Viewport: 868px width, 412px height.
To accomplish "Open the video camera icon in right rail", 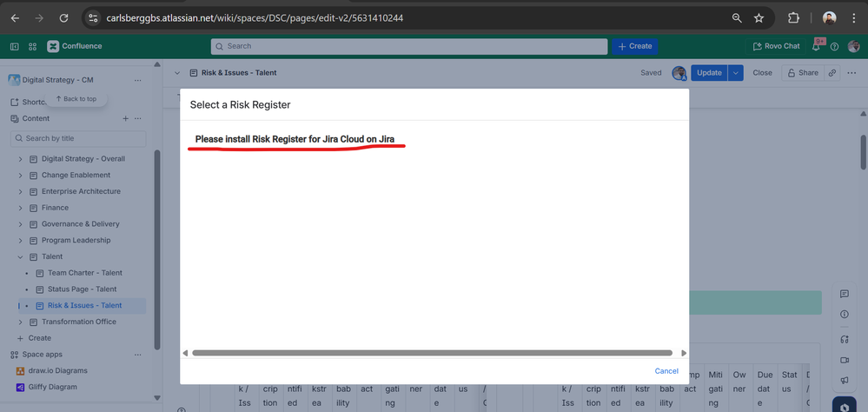I will [845, 360].
